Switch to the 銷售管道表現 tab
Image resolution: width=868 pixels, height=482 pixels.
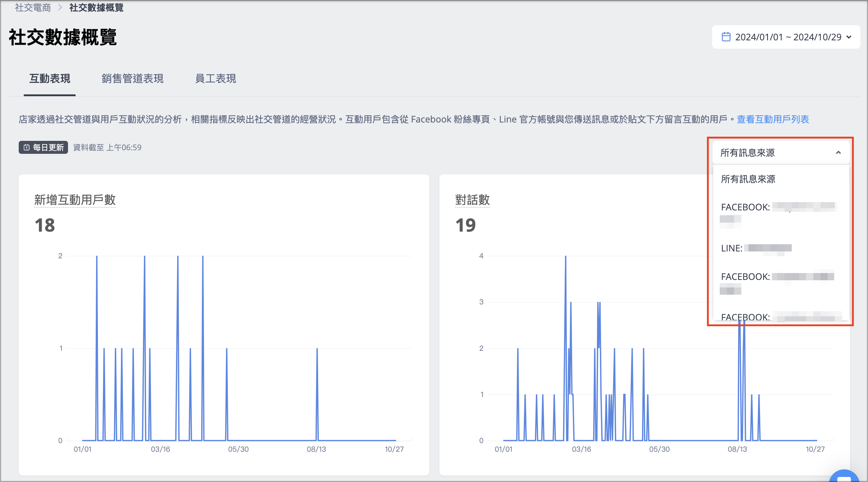pyautogui.click(x=132, y=79)
